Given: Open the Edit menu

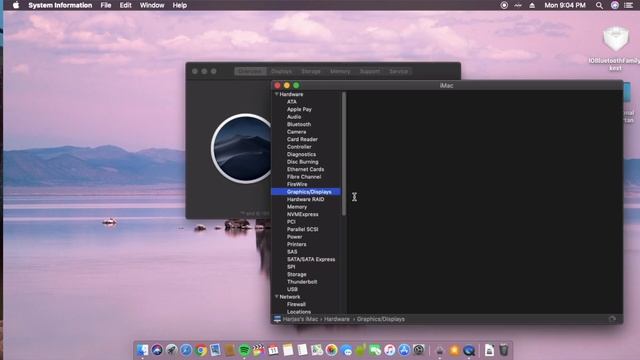Looking at the screenshot, I should tap(125, 5).
